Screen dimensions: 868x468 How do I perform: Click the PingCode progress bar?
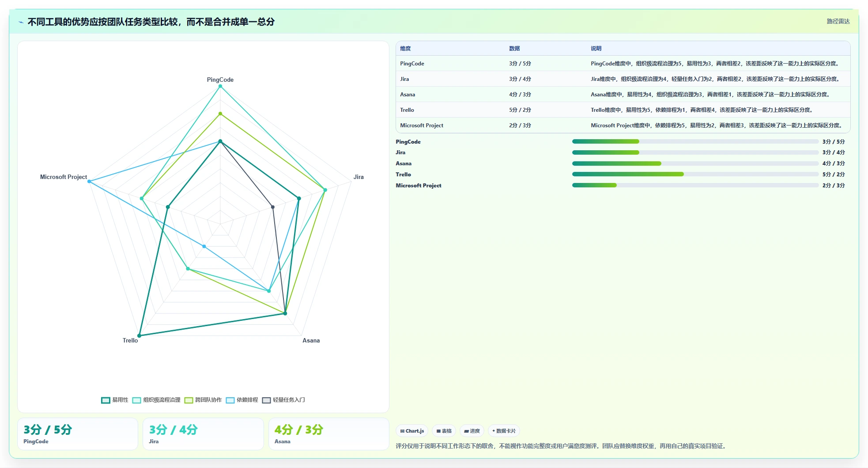click(x=695, y=141)
